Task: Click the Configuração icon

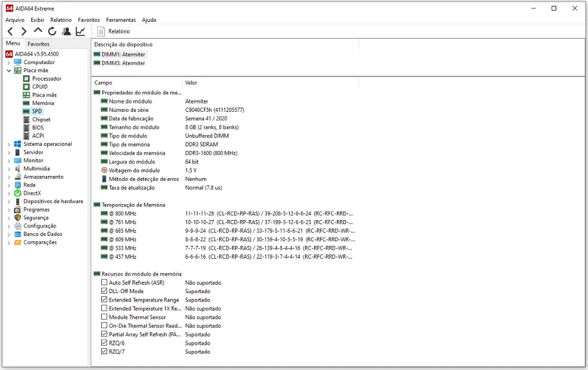Action: [x=17, y=226]
